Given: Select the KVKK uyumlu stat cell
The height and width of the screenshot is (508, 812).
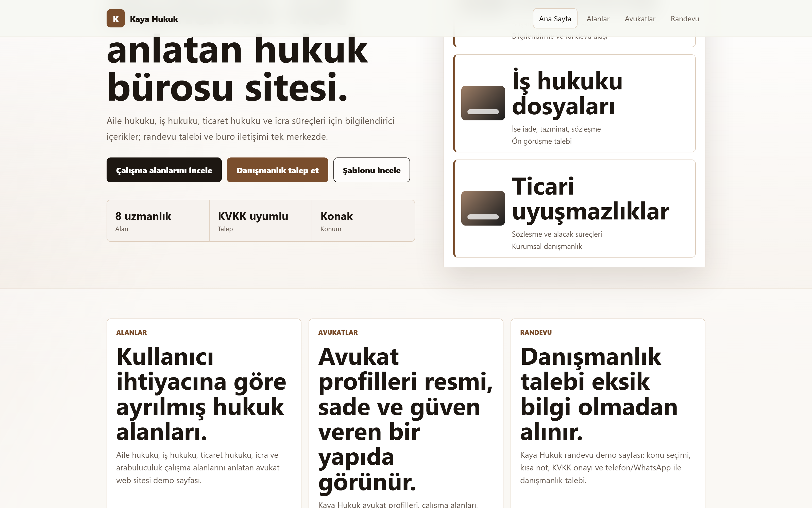Looking at the screenshot, I should coord(261,221).
